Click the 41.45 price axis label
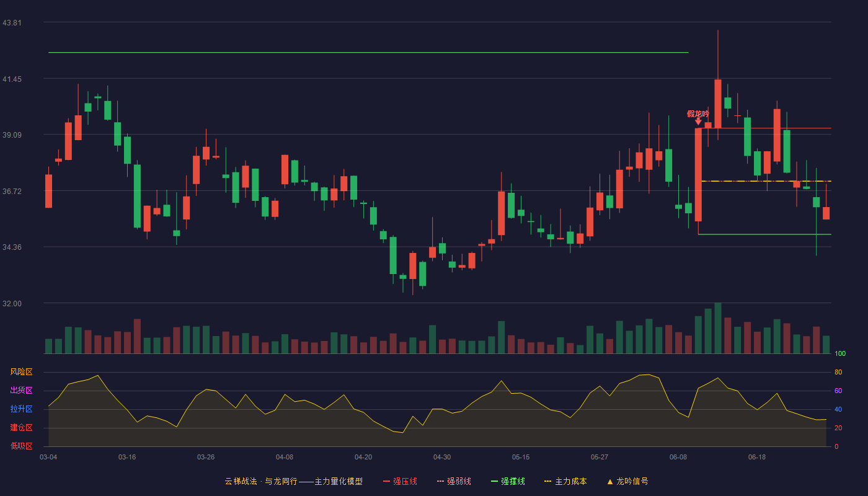Image resolution: width=868 pixels, height=496 pixels. (12, 79)
